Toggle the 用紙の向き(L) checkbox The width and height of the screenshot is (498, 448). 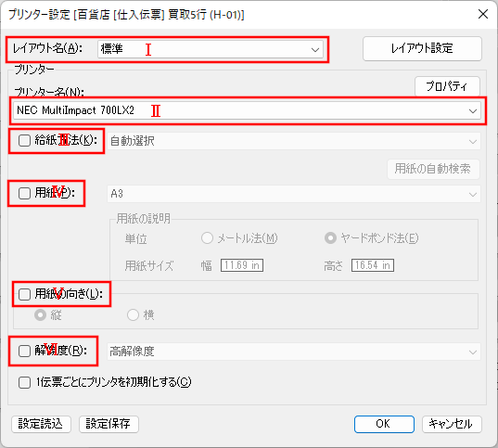pyautogui.click(x=24, y=294)
